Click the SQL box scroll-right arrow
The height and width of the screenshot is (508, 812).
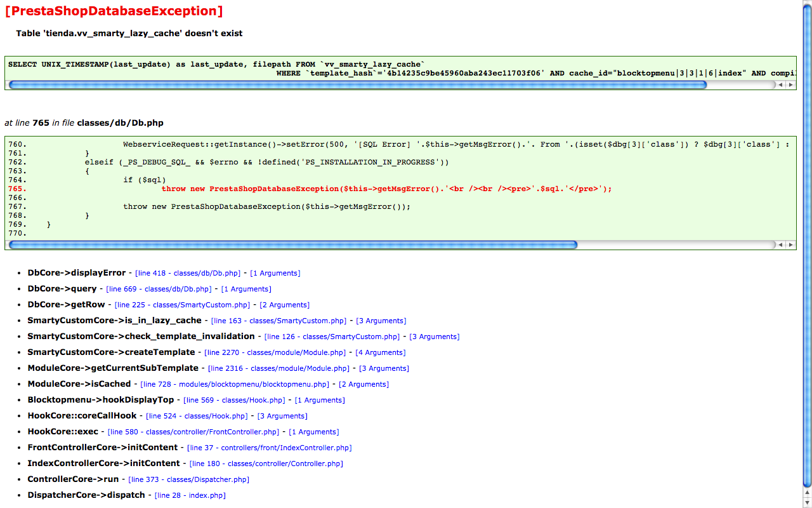point(790,84)
